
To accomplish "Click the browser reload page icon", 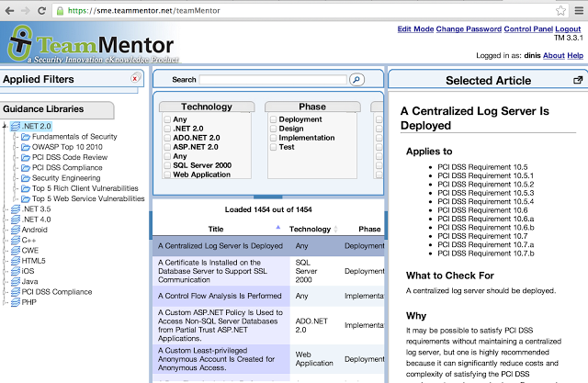I will pos(42,11).
